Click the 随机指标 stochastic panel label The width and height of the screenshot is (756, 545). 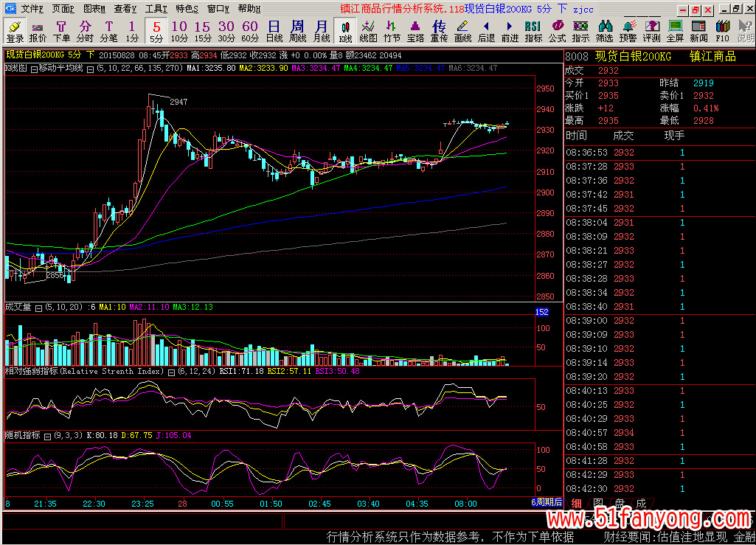(23, 435)
